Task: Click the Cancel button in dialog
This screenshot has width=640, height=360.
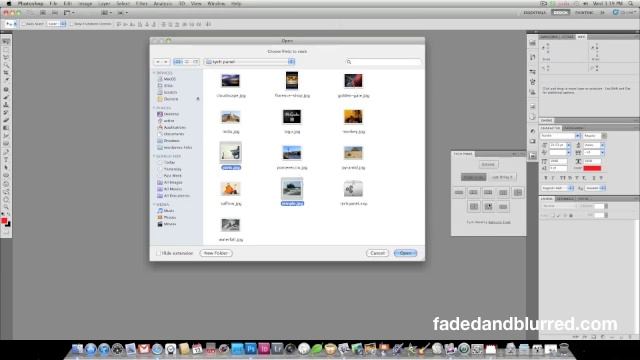Action: (378, 253)
